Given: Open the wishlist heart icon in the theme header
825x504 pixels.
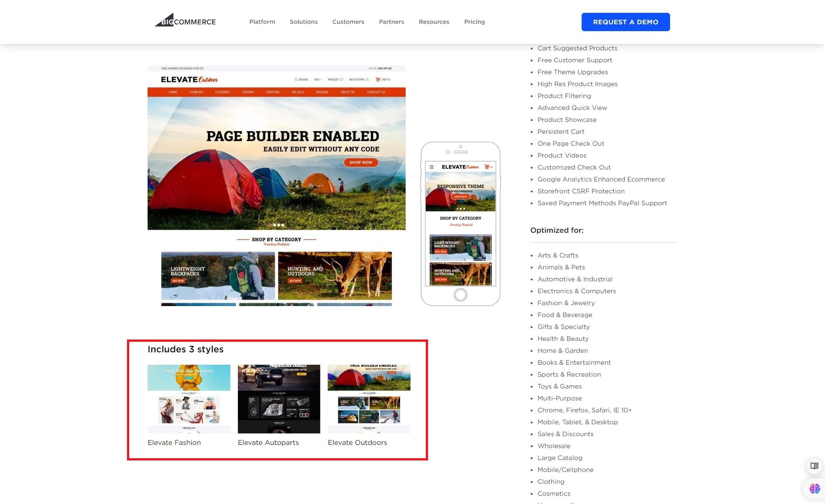Looking at the screenshot, I should point(341,79).
